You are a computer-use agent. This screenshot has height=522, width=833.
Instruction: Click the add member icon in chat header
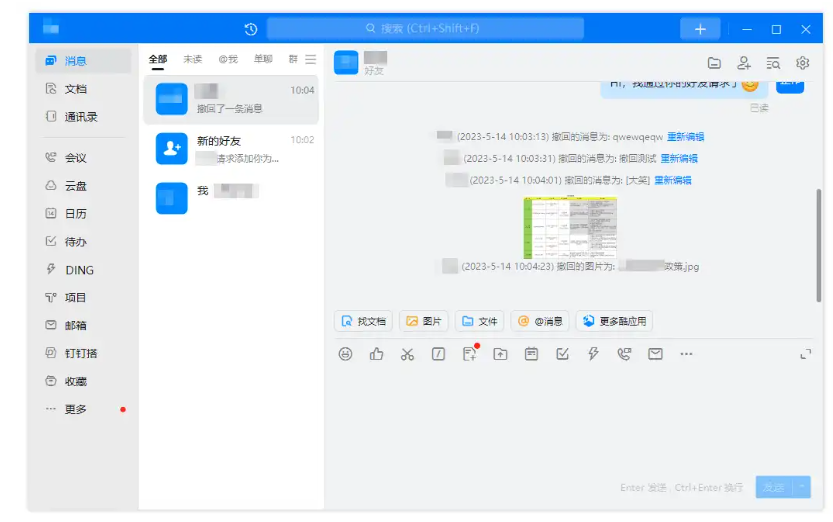click(x=743, y=62)
